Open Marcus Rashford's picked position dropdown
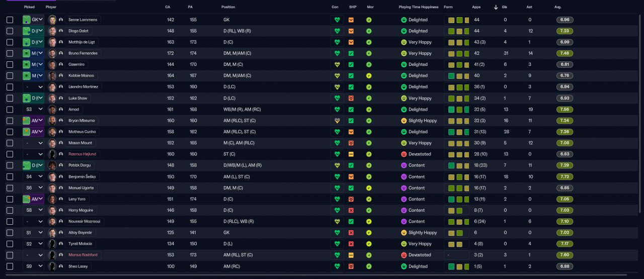The image size is (644, 279). (34, 255)
